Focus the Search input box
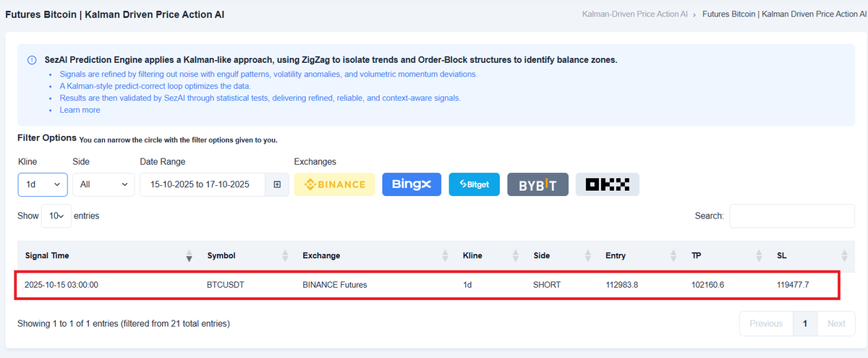The width and height of the screenshot is (868, 358). pyautogui.click(x=792, y=216)
